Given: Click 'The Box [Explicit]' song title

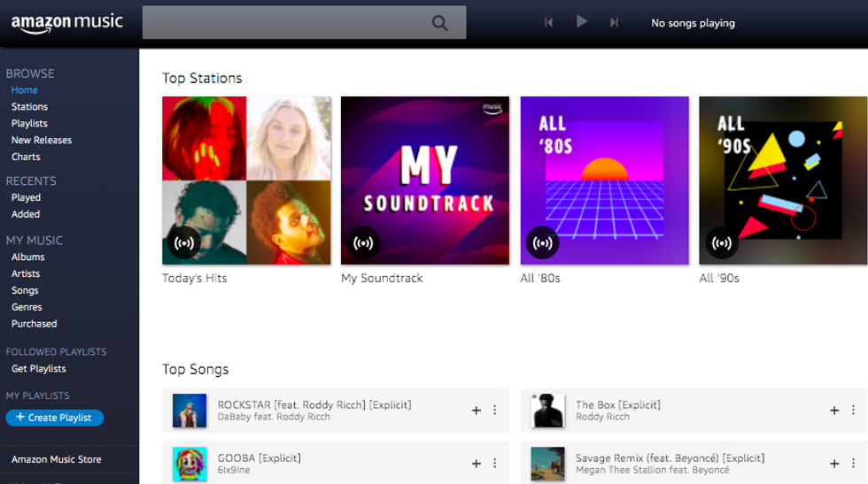Looking at the screenshot, I should point(618,405).
